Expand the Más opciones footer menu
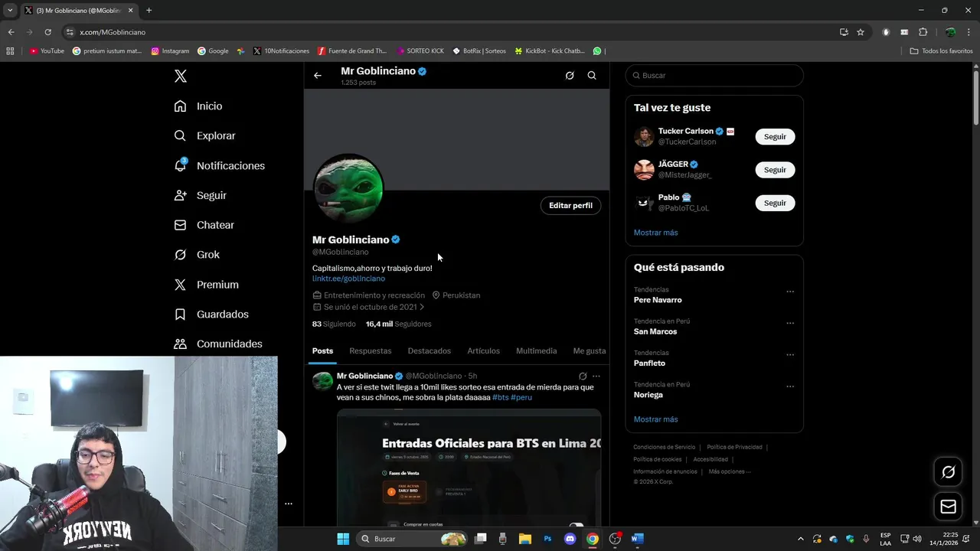 pyautogui.click(x=730, y=471)
